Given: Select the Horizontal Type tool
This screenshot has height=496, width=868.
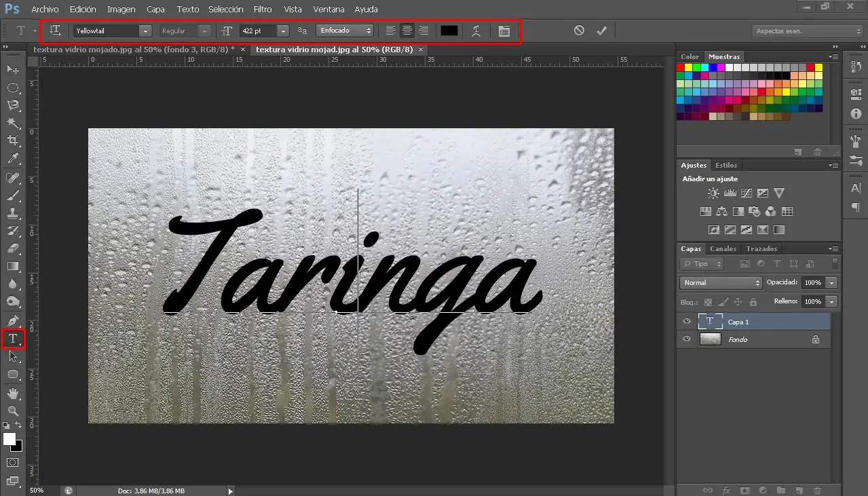Looking at the screenshot, I should click(13, 338).
